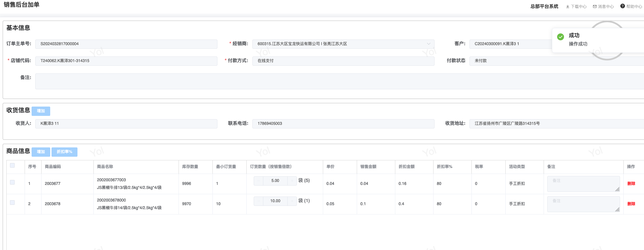This screenshot has height=250, width=644.
Task: Toggle the select-all checkbox in table header
Action: point(12,165)
